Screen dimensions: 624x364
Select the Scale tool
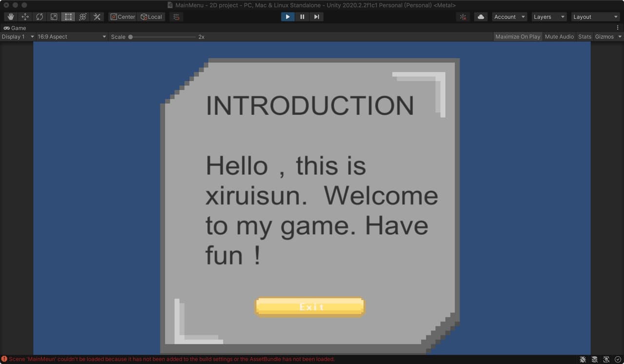tap(54, 17)
